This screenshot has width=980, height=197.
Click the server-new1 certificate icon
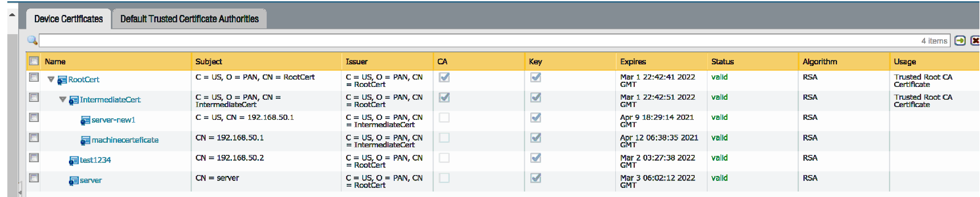(x=85, y=120)
